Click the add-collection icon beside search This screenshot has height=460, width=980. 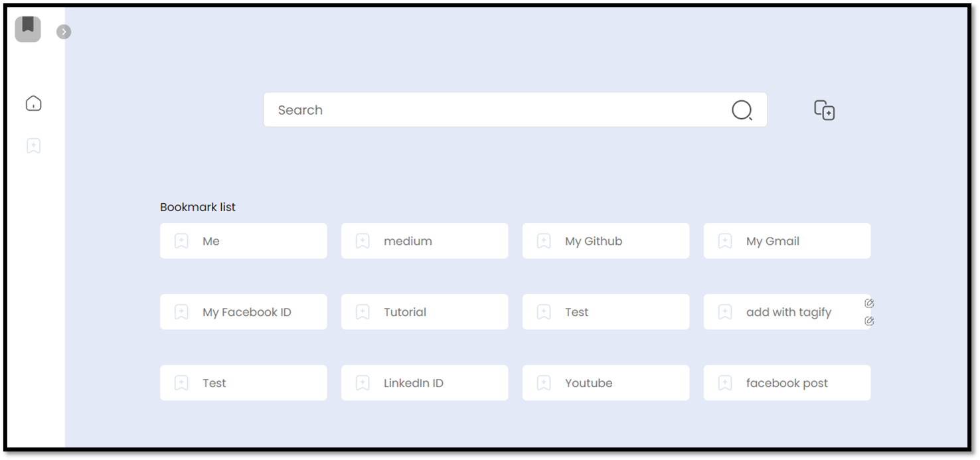825,110
